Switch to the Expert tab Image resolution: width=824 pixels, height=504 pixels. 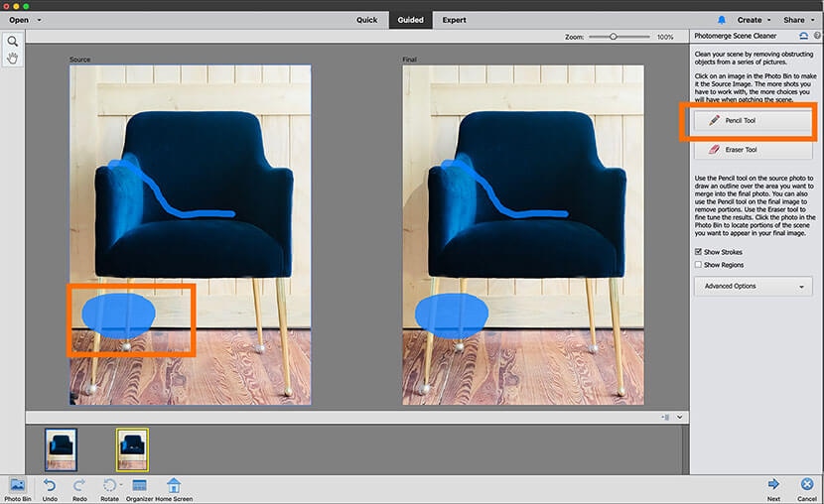point(454,20)
